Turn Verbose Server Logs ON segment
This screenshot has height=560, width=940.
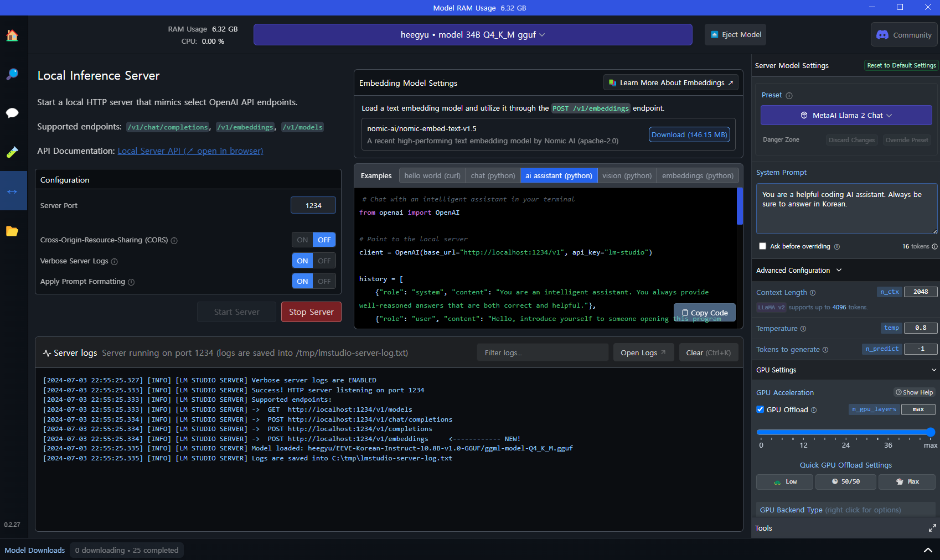pyautogui.click(x=302, y=261)
